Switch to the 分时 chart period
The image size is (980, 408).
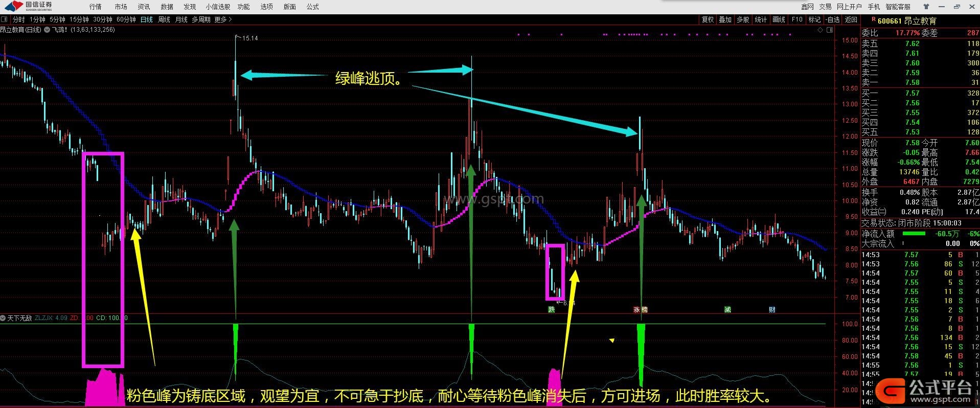click(x=18, y=19)
